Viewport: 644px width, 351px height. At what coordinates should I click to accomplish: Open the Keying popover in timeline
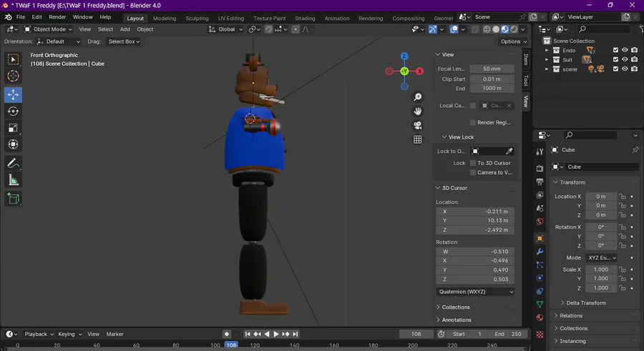click(x=70, y=334)
